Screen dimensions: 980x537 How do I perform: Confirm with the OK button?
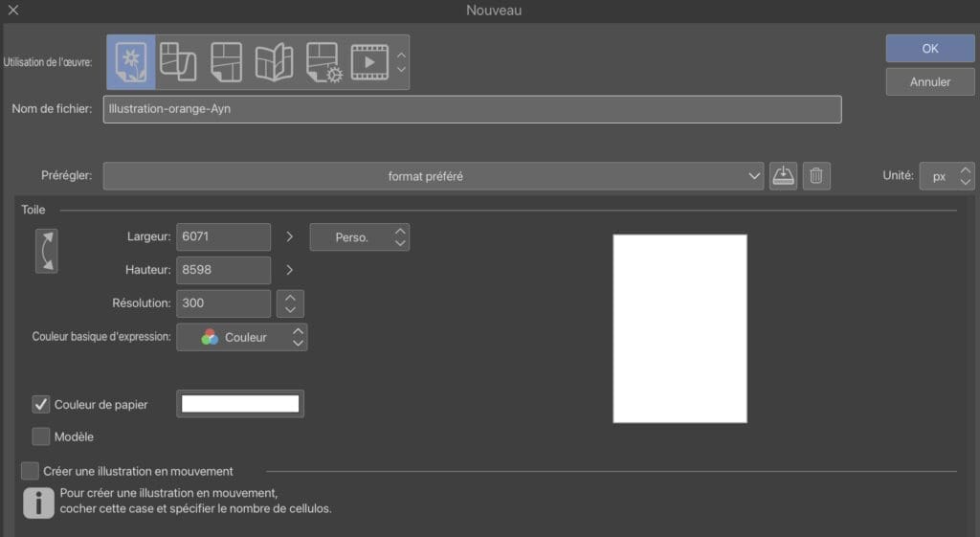click(x=930, y=48)
